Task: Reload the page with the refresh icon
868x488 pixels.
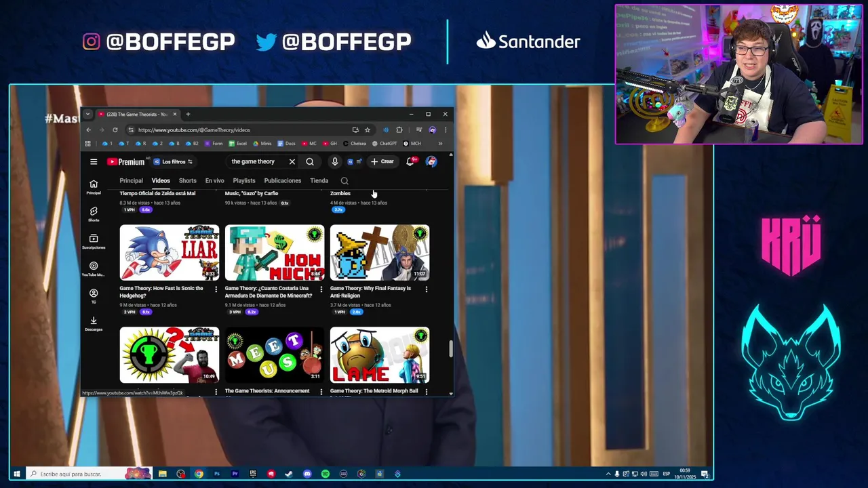Action: click(x=115, y=130)
